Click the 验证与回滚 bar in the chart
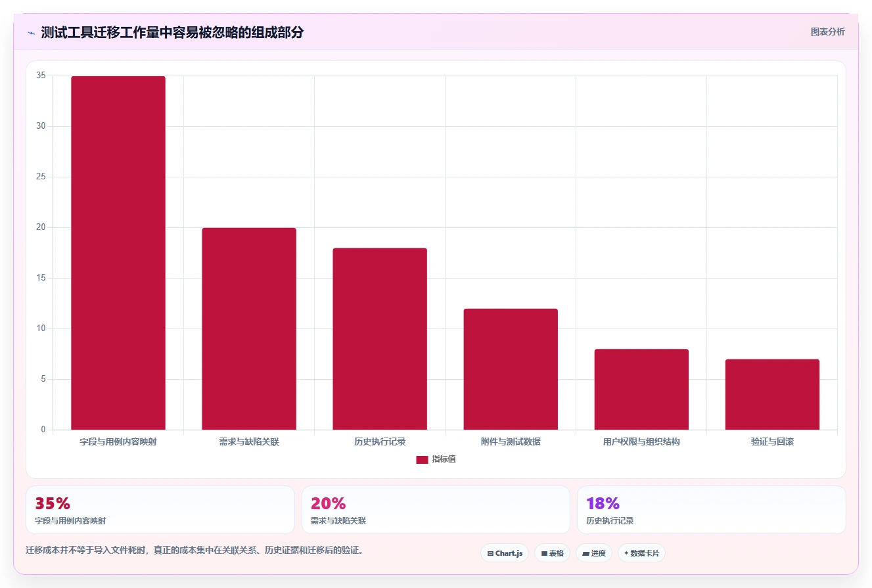 click(x=772, y=394)
